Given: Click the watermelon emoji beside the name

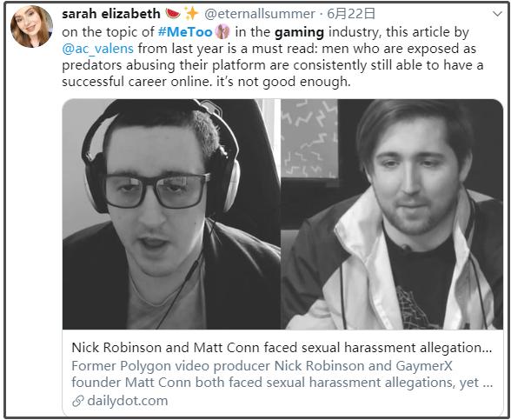Looking at the screenshot, I should point(173,13).
